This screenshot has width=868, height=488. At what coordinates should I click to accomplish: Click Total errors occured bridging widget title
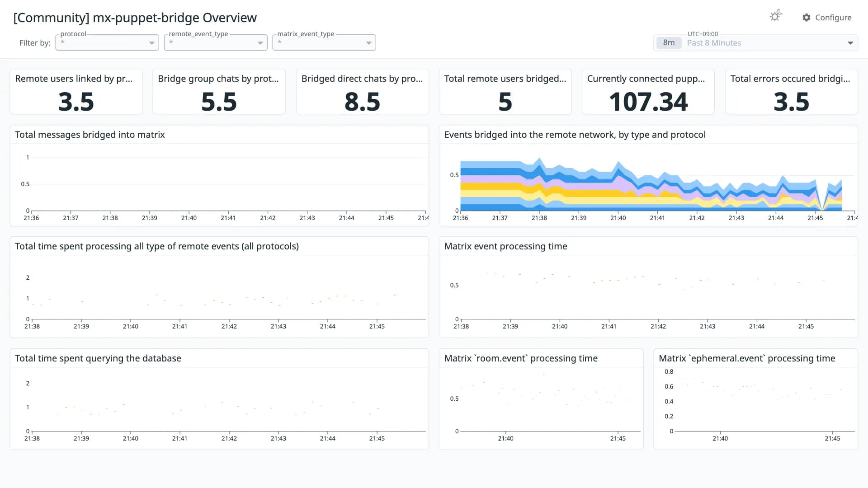[x=790, y=79]
